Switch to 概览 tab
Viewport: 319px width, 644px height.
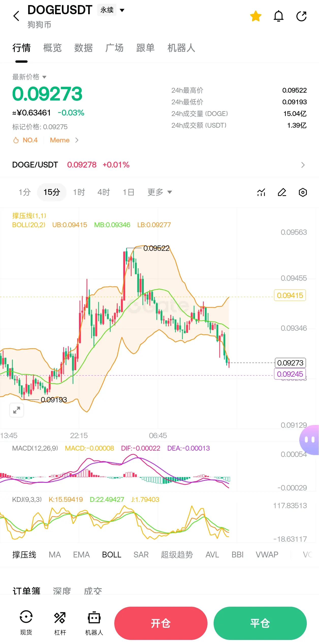pos(52,48)
